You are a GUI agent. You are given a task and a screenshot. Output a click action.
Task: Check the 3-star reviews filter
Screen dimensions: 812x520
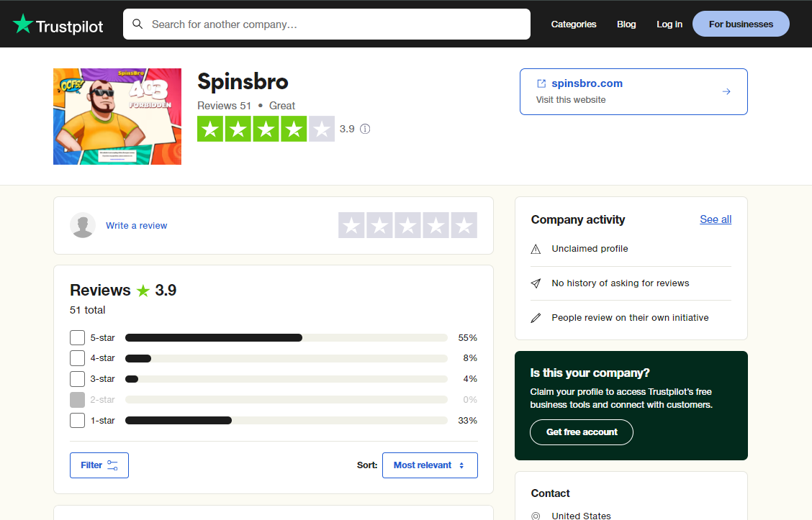(77, 378)
